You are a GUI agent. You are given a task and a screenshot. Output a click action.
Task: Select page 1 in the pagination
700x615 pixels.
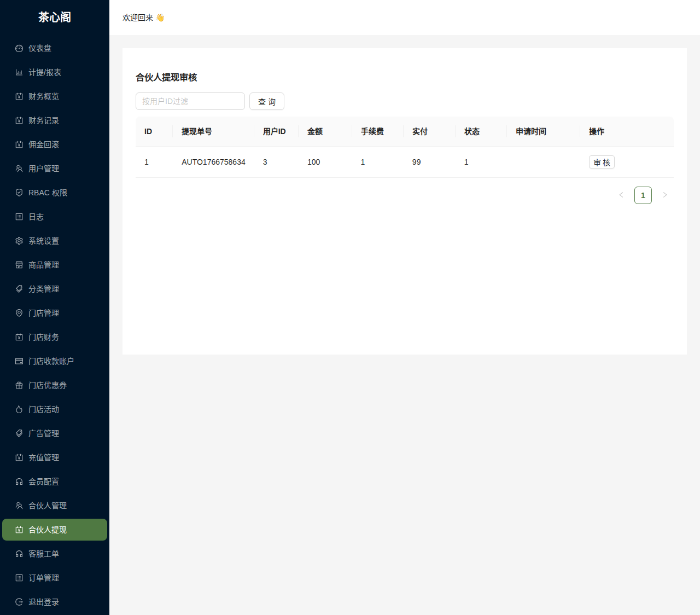pyautogui.click(x=643, y=195)
